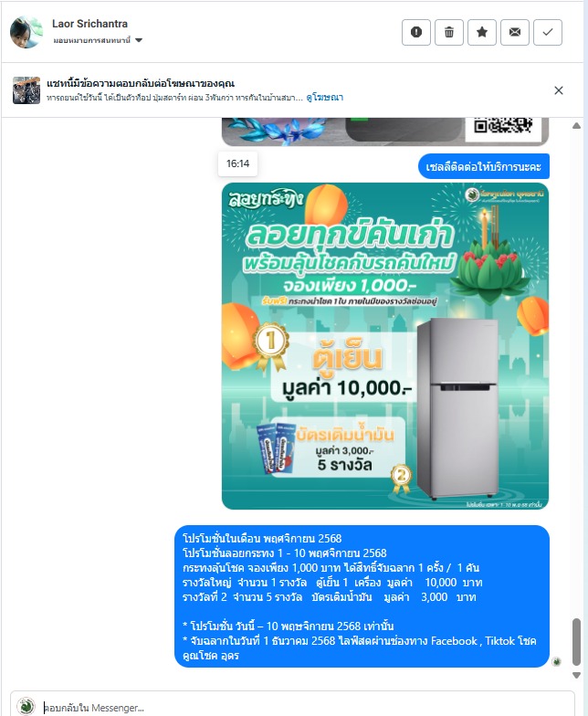Image resolution: width=588 pixels, height=716 pixels.
Task: Select the เซลล์ติดต่อให้บริการนะคะ message bubble
Action: (484, 166)
